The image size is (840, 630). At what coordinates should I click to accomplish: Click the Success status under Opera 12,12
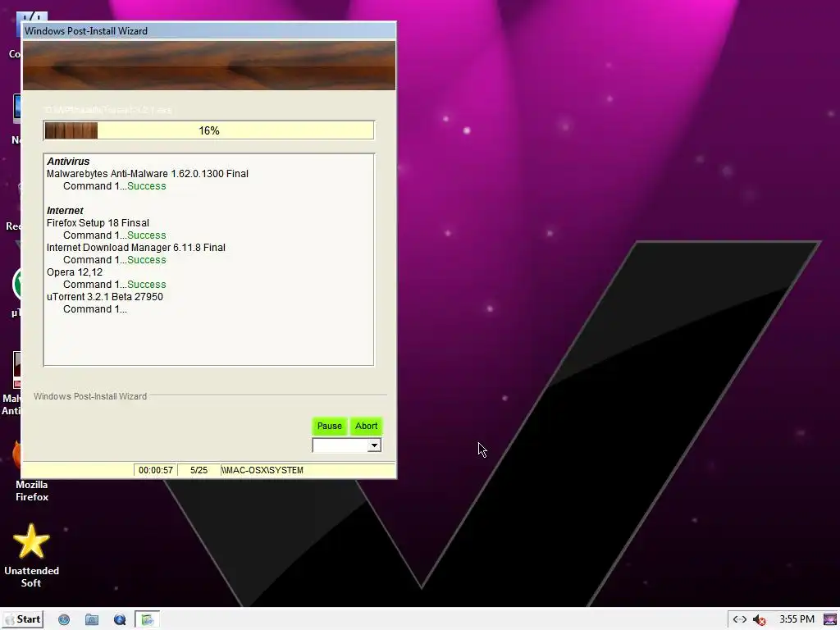(147, 285)
